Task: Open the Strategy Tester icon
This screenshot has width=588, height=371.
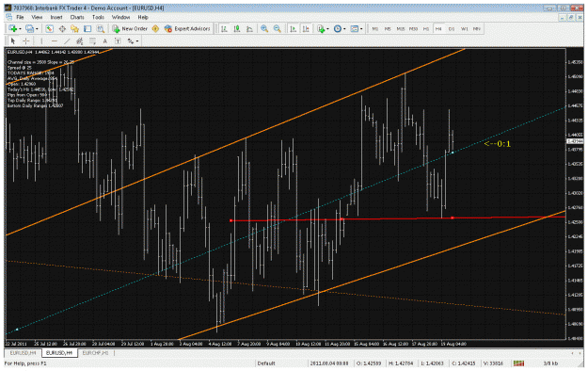Action: coord(100,29)
